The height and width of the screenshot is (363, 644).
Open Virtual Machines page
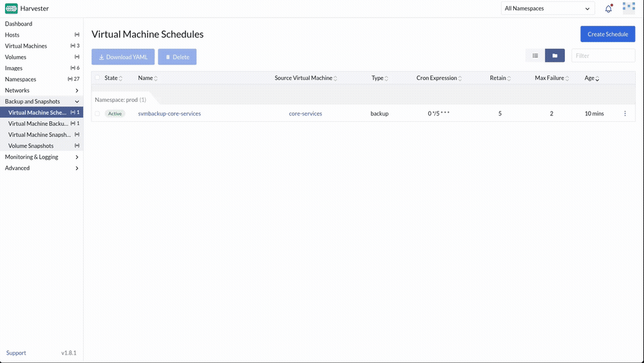(41, 46)
